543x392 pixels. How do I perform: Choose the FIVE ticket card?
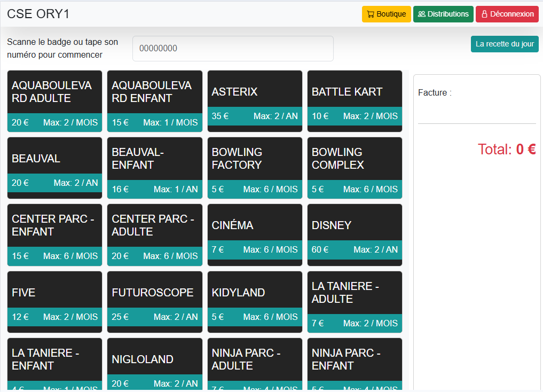(54, 302)
